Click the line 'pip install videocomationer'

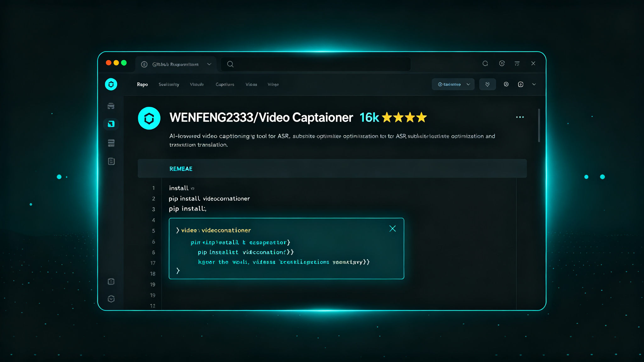[x=209, y=199]
